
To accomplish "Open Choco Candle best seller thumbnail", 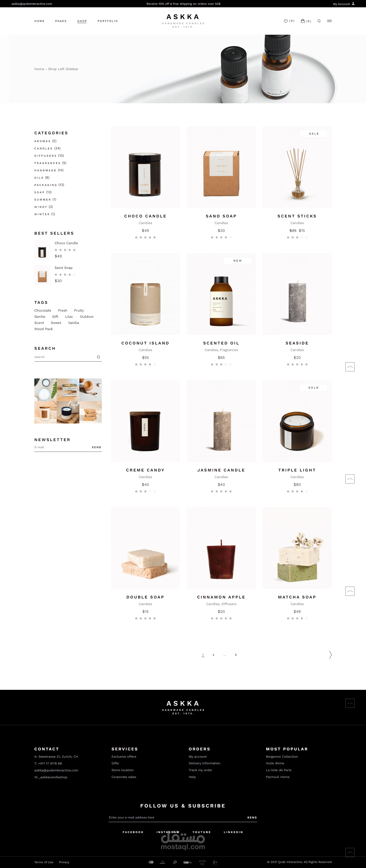I will tap(42, 250).
